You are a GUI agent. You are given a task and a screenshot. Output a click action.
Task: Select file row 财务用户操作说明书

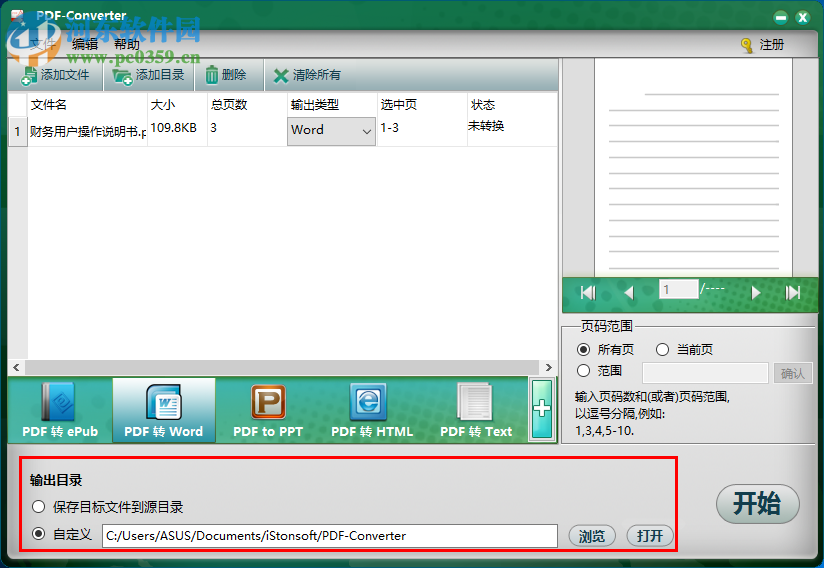click(x=87, y=131)
